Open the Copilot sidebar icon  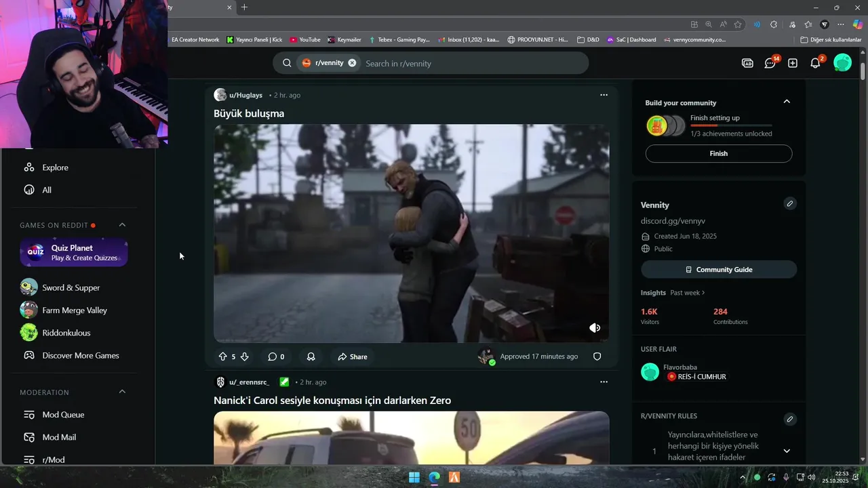coord(858,24)
